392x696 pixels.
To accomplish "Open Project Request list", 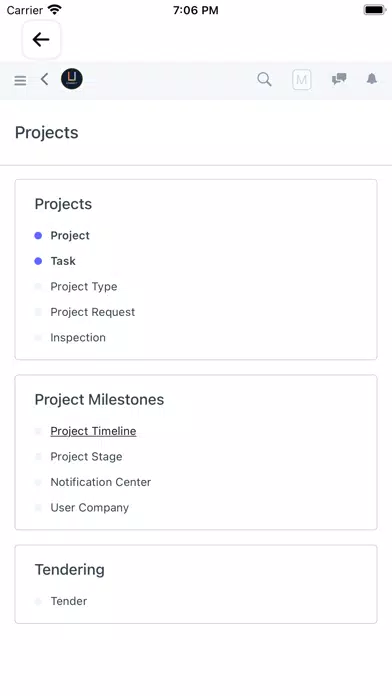I will tap(93, 312).
